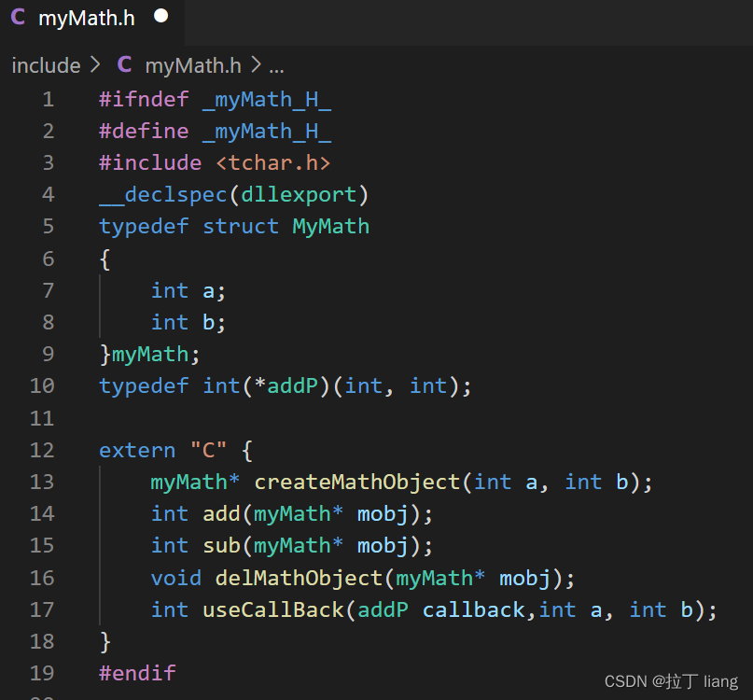This screenshot has height=700, width=753.
Task: Click the C language icon on the myMath.h tab
Action: [x=18, y=17]
